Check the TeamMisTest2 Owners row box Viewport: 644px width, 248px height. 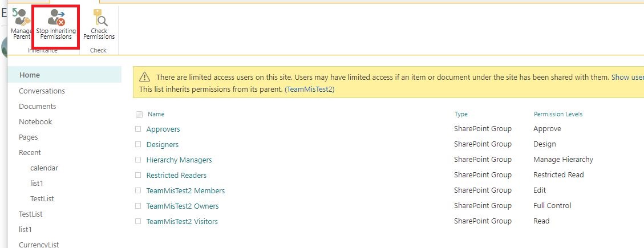point(138,206)
